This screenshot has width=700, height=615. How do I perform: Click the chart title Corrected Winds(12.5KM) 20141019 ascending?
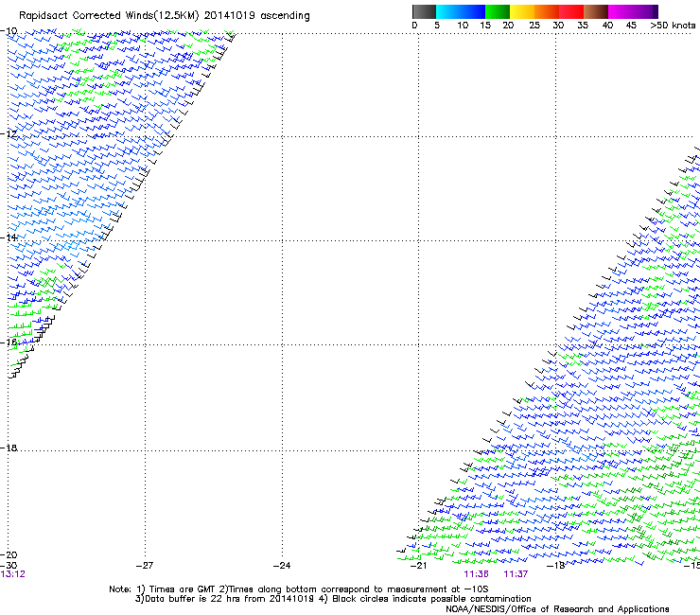[191, 16]
